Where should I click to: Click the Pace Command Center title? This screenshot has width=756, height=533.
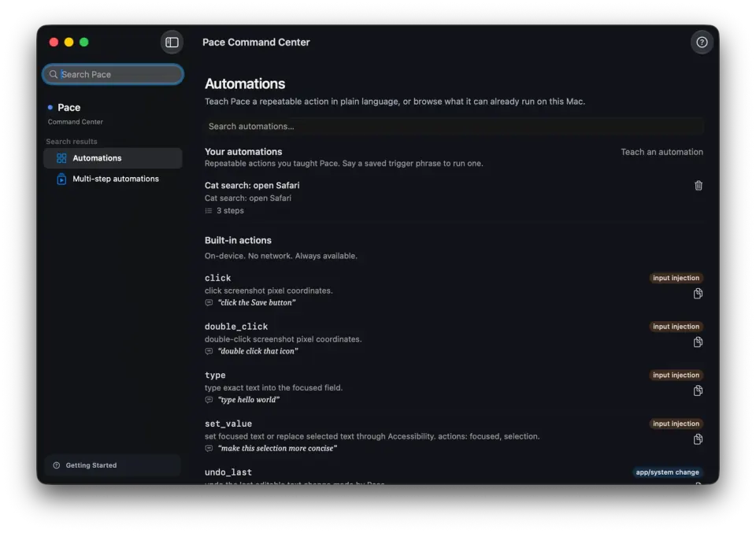[256, 43]
